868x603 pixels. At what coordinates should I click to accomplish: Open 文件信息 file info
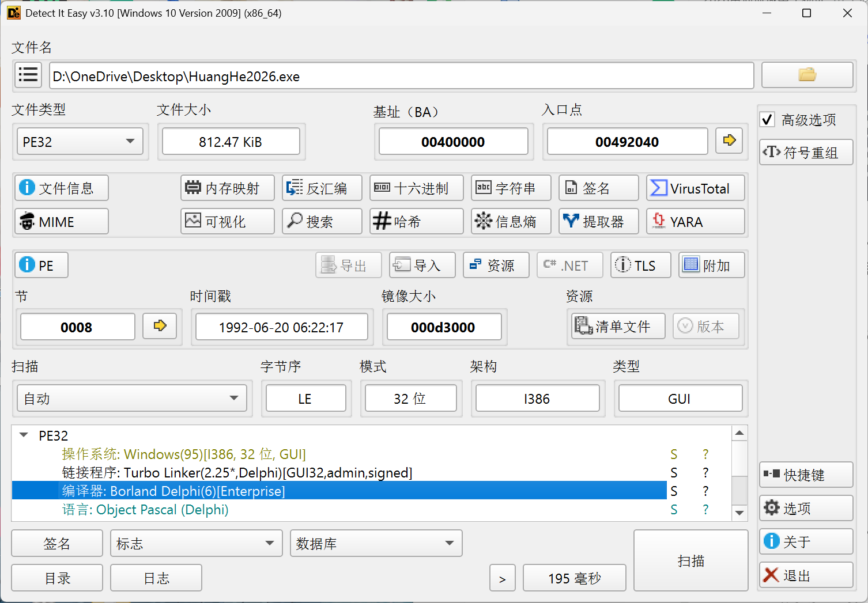coord(62,188)
